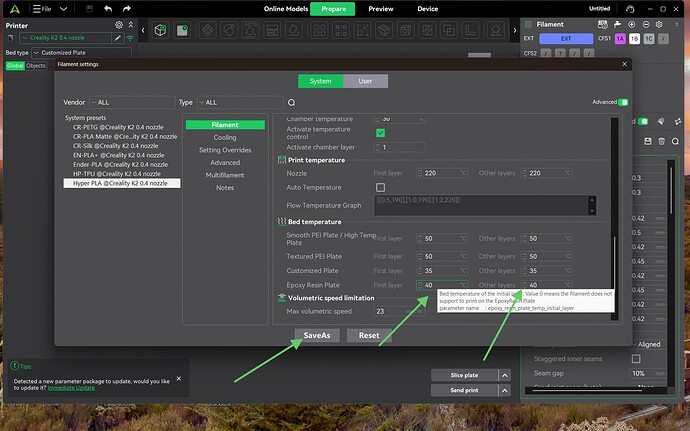Open the Aligned seam position dropdown
Screen dimensions: 690x431
click(x=649, y=345)
